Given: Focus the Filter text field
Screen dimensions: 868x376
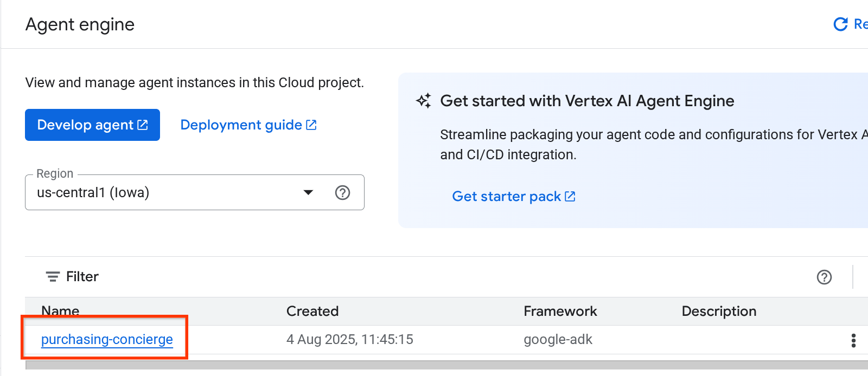Looking at the screenshot, I should [x=380, y=277].
